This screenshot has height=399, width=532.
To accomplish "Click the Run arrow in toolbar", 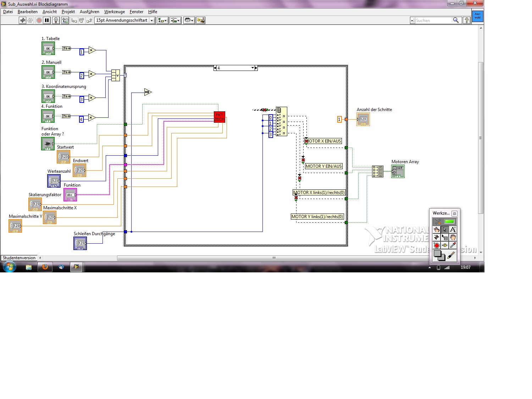I will [x=23, y=21].
